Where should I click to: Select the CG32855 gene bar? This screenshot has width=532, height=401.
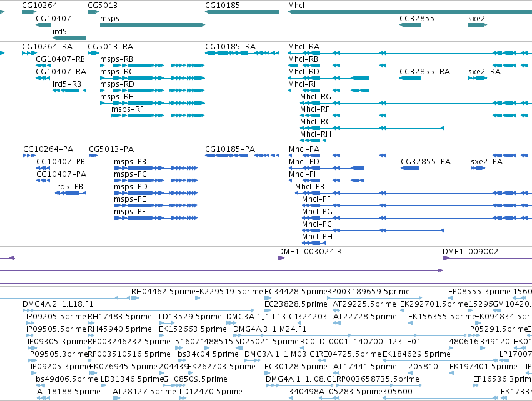click(x=410, y=25)
